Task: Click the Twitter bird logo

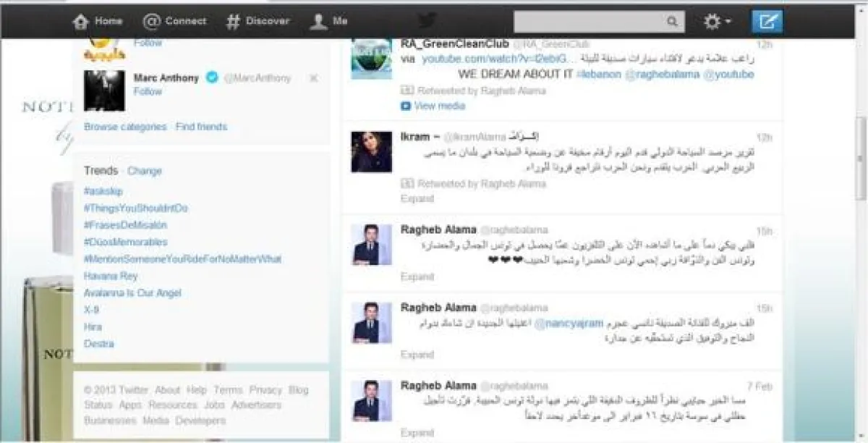Action: pos(426,20)
